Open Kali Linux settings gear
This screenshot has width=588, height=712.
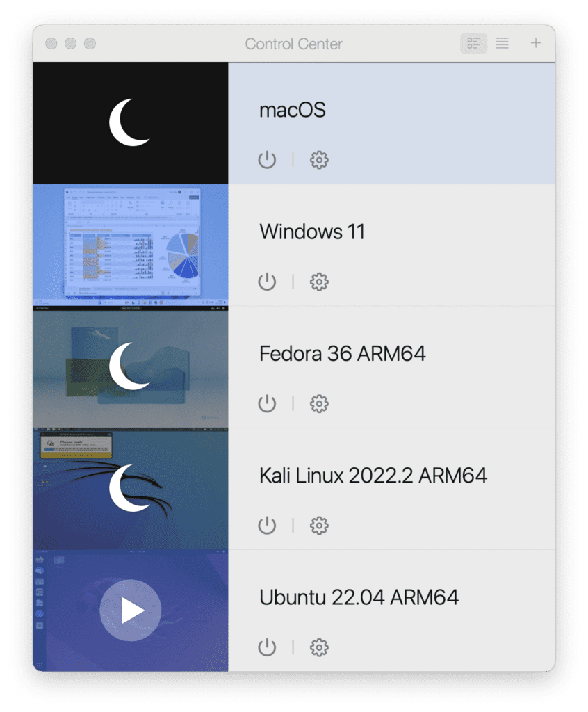point(319,525)
